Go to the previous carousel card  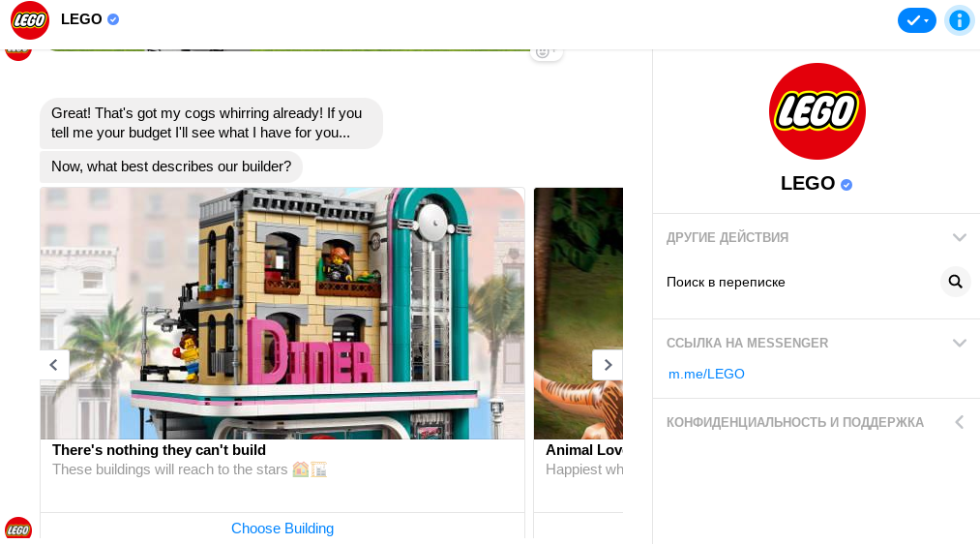(x=54, y=365)
